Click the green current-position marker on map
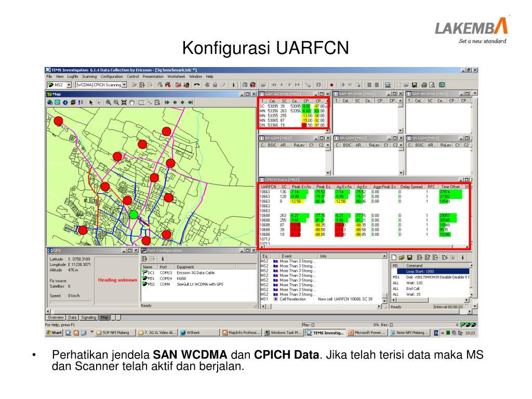This screenshot has height=399, width=532. pos(134,215)
